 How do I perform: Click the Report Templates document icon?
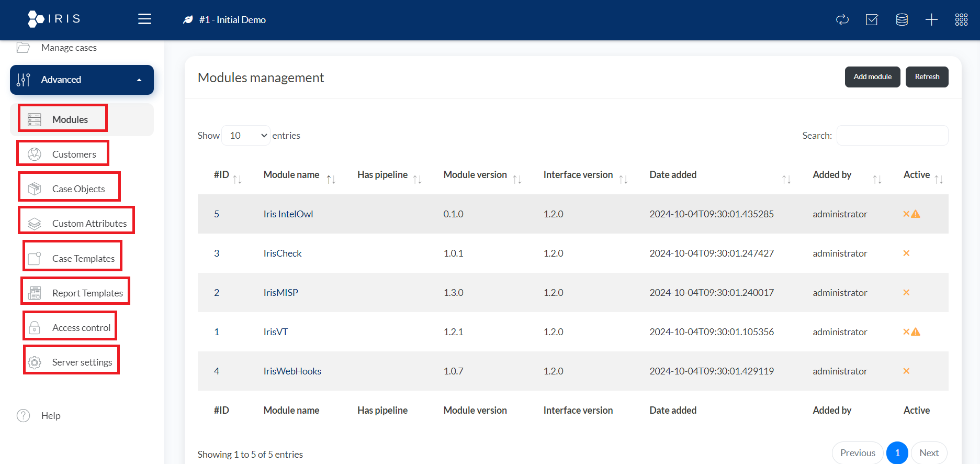click(x=35, y=293)
